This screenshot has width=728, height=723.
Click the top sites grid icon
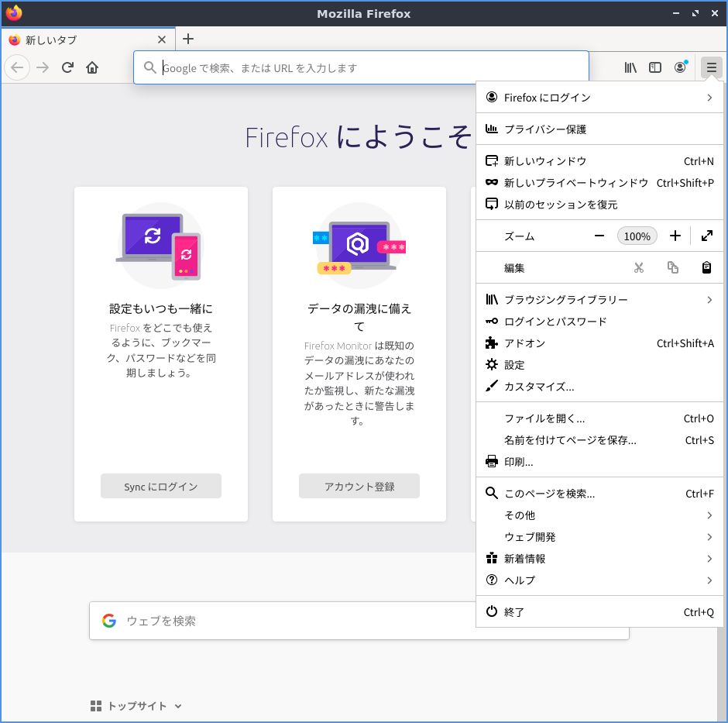click(x=95, y=706)
